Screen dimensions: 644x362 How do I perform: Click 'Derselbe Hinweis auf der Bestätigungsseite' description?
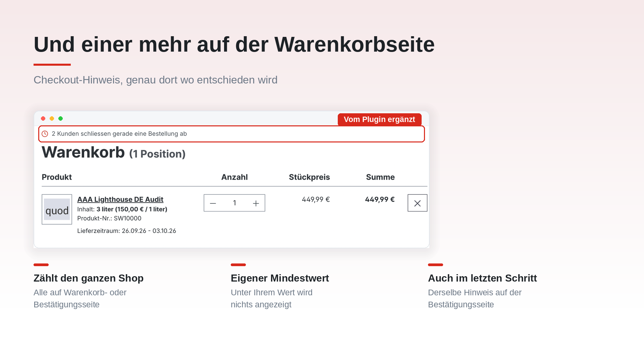[x=475, y=299]
